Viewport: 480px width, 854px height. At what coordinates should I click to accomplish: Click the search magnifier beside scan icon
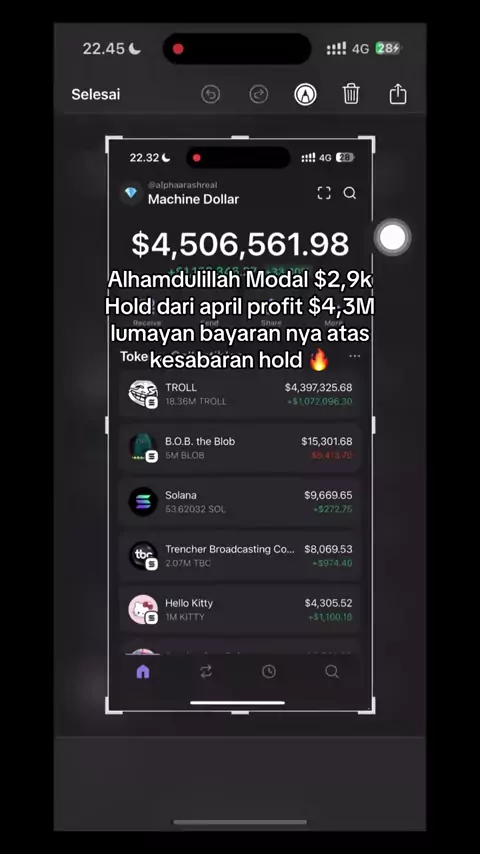(350, 193)
